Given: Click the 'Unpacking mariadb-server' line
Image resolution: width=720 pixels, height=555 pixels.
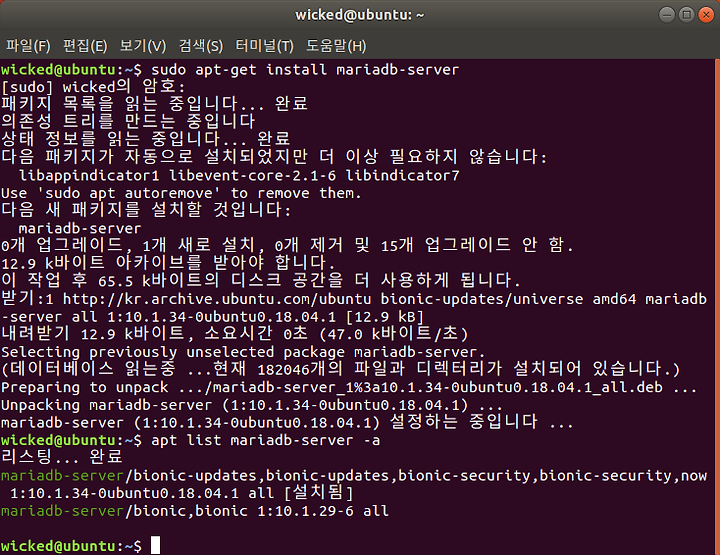Looking at the screenshot, I should click(x=252, y=405).
